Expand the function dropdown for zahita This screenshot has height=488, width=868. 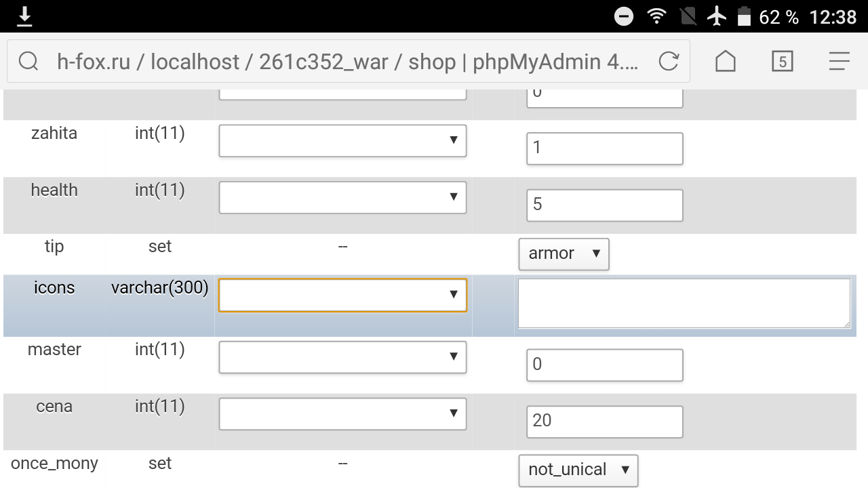click(x=342, y=140)
